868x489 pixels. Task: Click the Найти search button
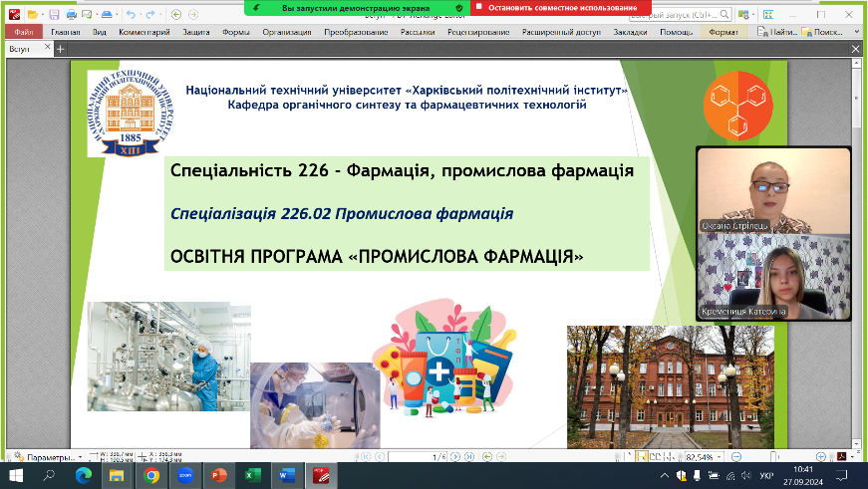pyautogui.click(x=779, y=32)
